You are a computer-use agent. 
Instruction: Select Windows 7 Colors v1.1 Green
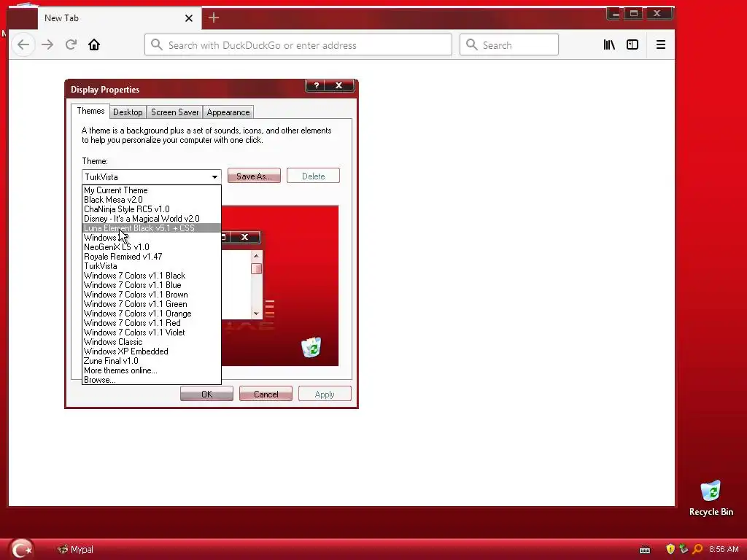[152, 304]
